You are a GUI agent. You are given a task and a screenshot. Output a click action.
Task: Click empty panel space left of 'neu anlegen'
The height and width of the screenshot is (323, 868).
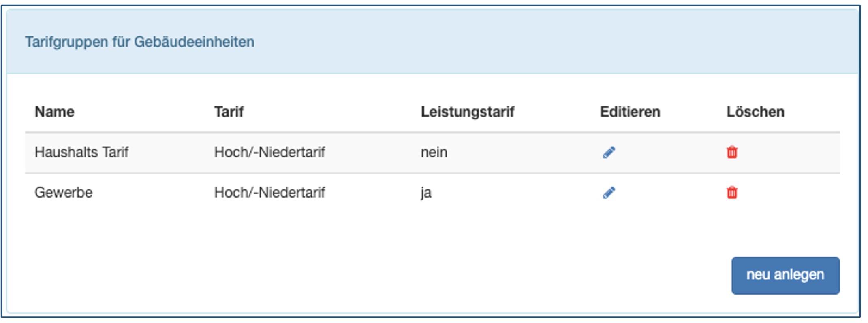pyautogui.click(x=405, y=275)
